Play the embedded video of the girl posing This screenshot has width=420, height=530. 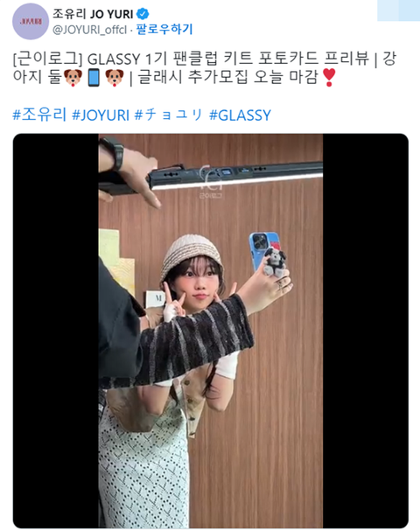tap(210, 331)
